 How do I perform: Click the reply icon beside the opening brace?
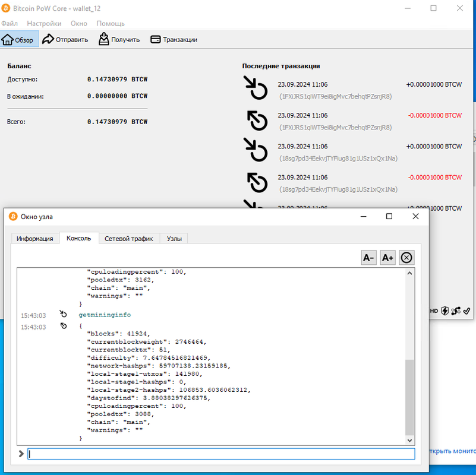64,326
